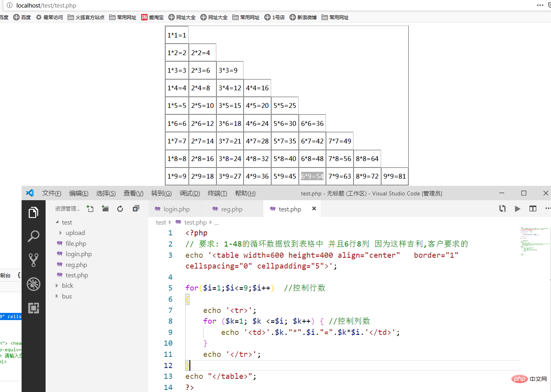Screen dimensions: 551x392
Task: Click site info icon in address bar
Action: point(10,6)
